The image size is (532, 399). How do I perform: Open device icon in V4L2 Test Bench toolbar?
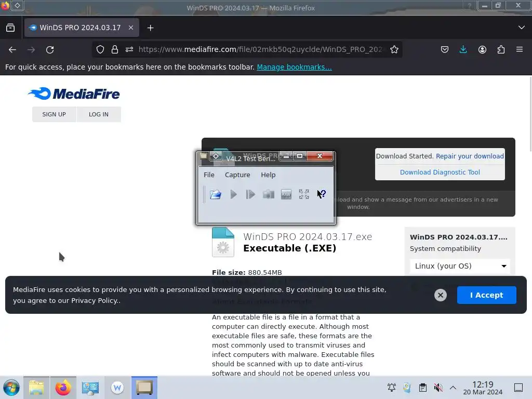216,194
